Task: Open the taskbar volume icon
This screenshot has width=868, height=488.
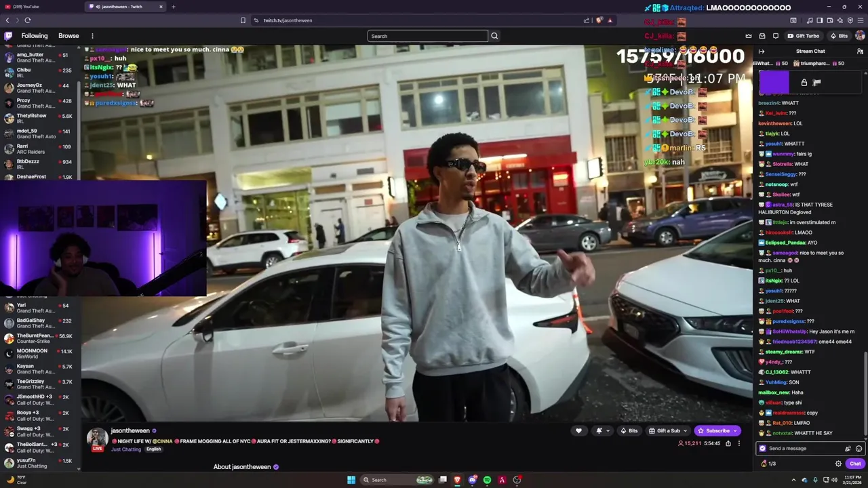Action: tap(834, 480)
